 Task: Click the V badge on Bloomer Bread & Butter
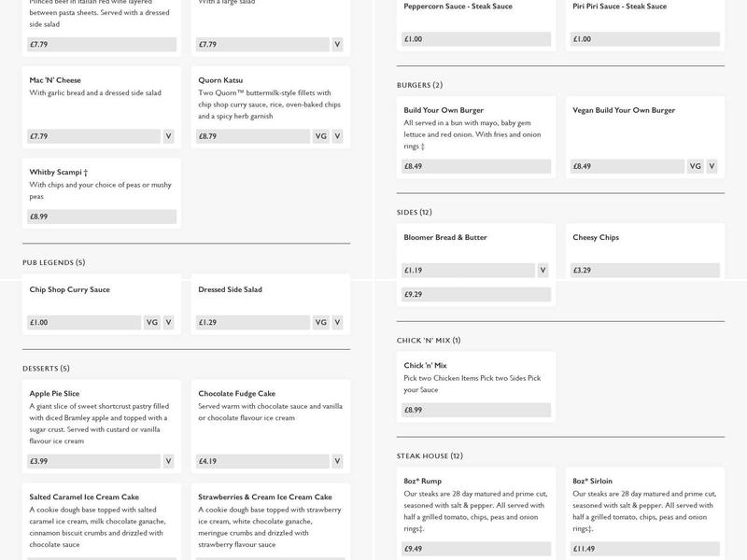click(543, 271)
